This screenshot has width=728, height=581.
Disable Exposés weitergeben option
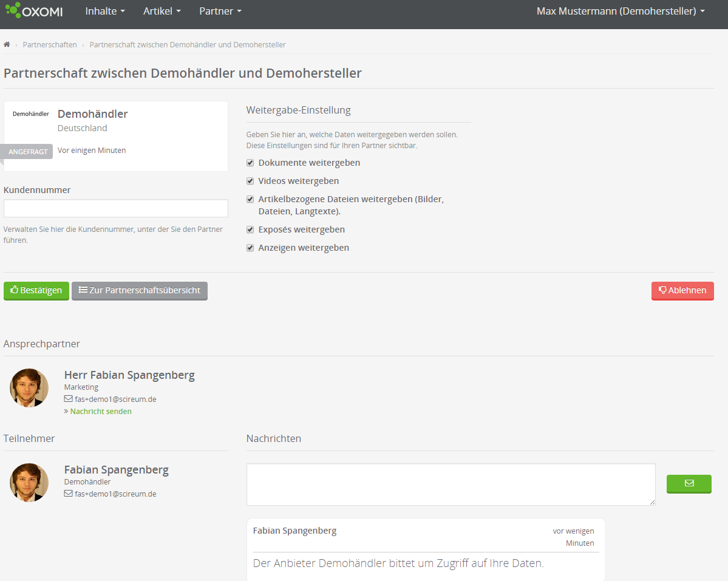250,229
